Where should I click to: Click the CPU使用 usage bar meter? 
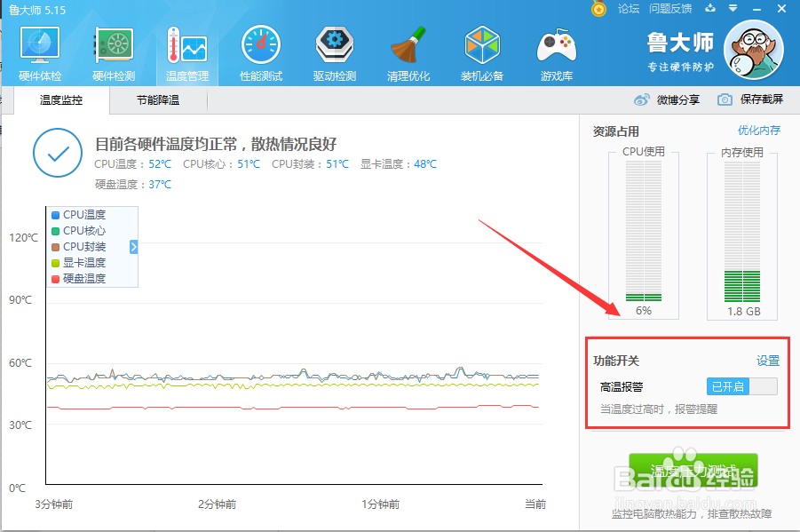[644, 231]
